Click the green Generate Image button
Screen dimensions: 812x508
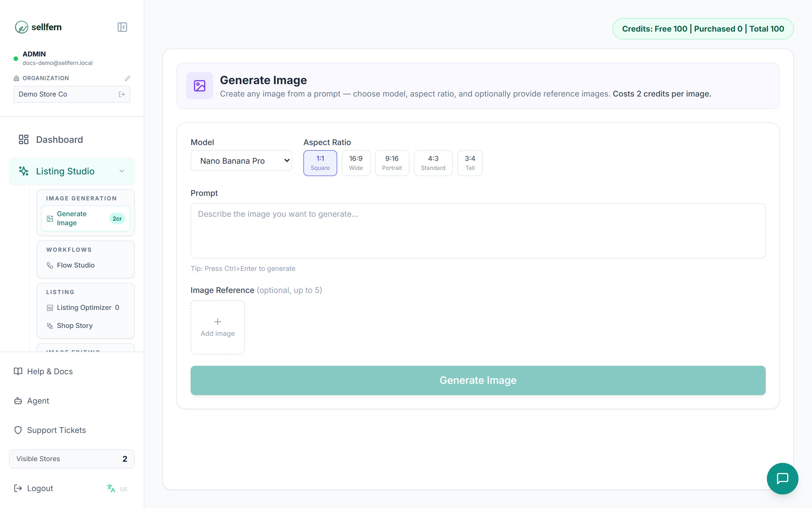pyautogui.click(x=478, y=380)
